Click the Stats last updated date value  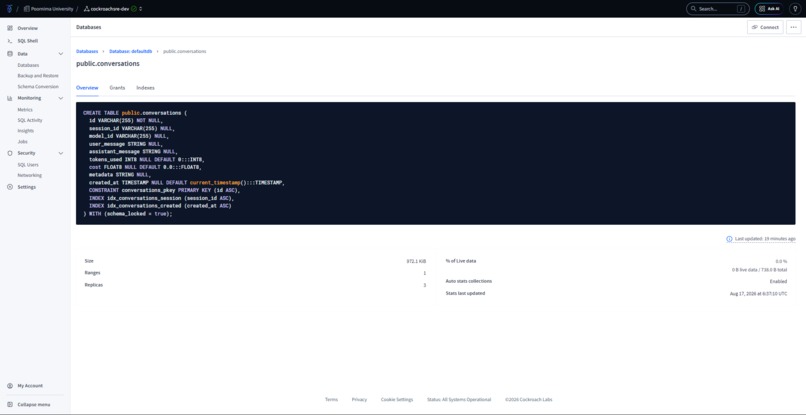tap(758, 294)
